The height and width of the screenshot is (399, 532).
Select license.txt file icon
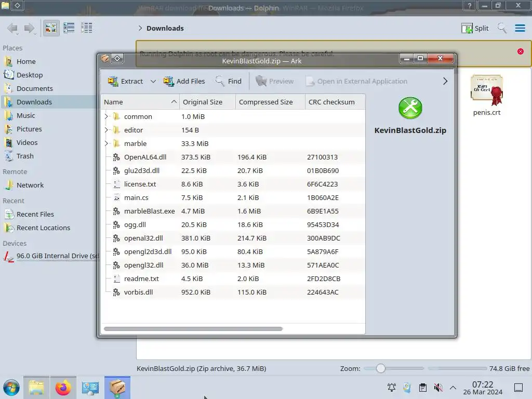tap(116, 184)
